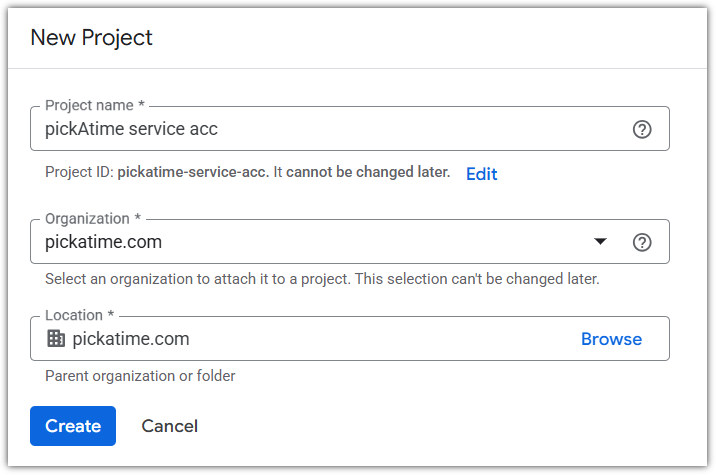716x475 pixels.
Task: Click the help icon beside Organization
Action: click(x=642, y=242)
